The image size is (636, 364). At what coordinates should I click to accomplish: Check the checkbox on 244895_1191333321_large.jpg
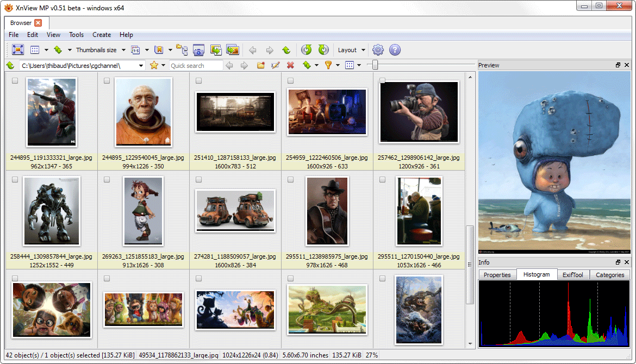coord(14,80)
